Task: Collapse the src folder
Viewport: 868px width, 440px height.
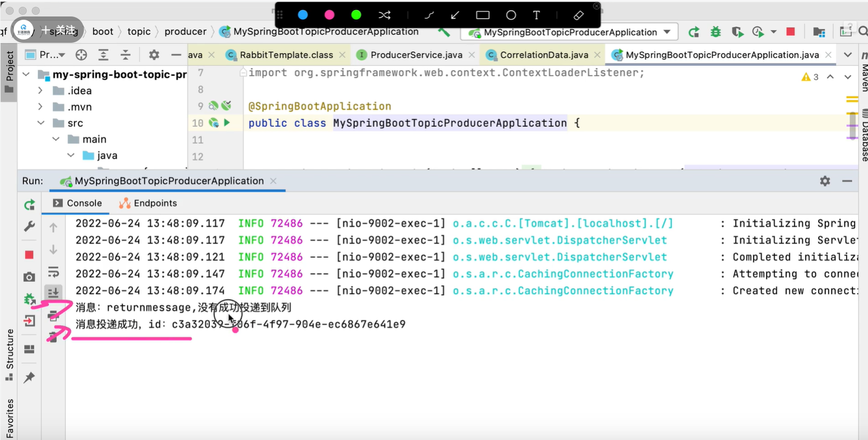Action: coord(41,123)
